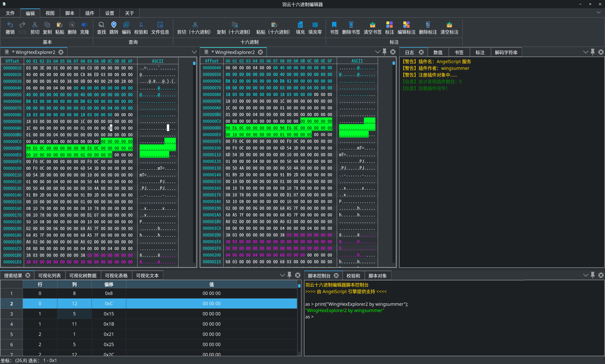
Task: Open the Encoding (编码) tool
Action: click(126, 25)
